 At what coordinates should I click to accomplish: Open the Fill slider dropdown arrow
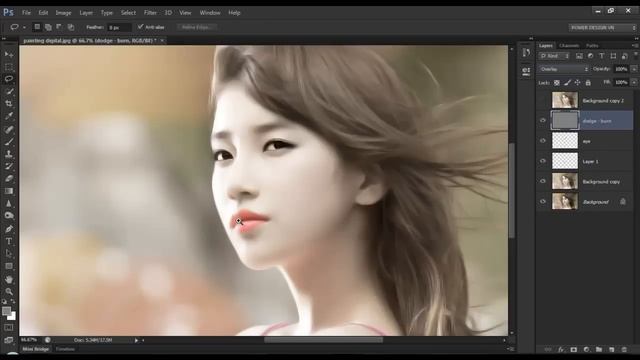tap(633, 82)
